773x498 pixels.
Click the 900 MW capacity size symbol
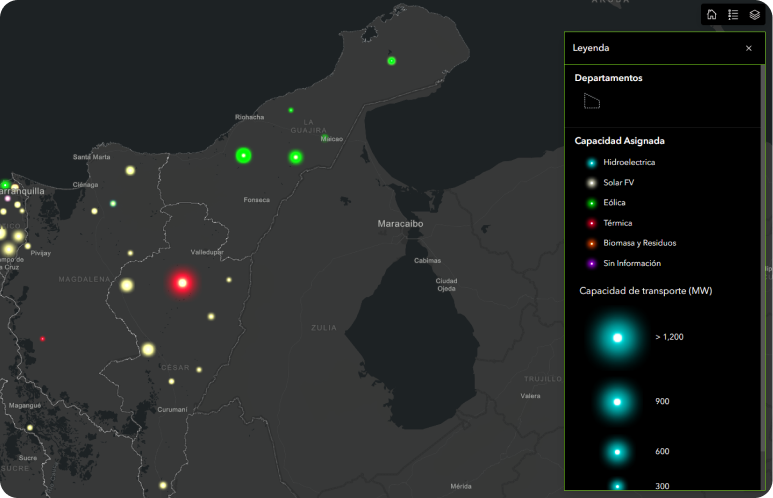pos(617,401)
